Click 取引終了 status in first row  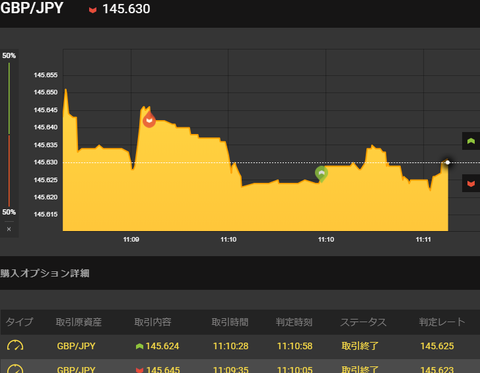point(360,346)
